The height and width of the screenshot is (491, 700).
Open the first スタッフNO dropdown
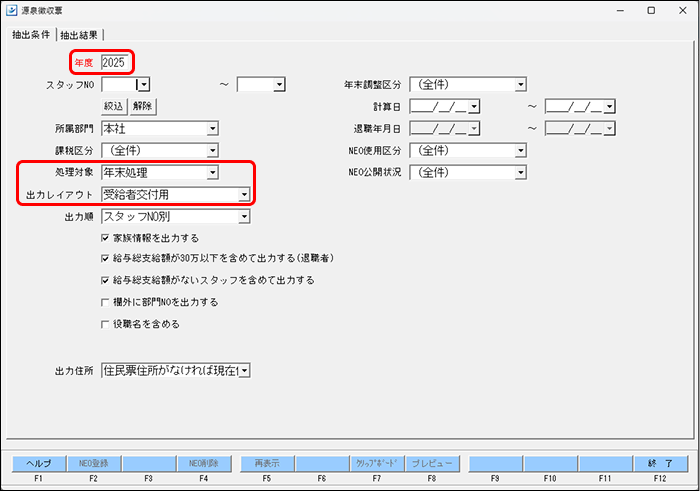tap(144, 84)
